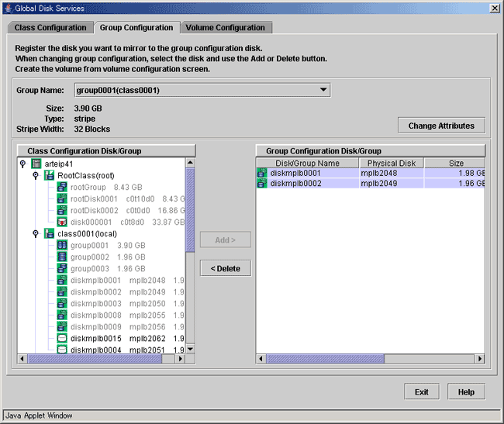
Task: Click the diskmplb0001 icon in the class tree
Action: tap(62, 280)
